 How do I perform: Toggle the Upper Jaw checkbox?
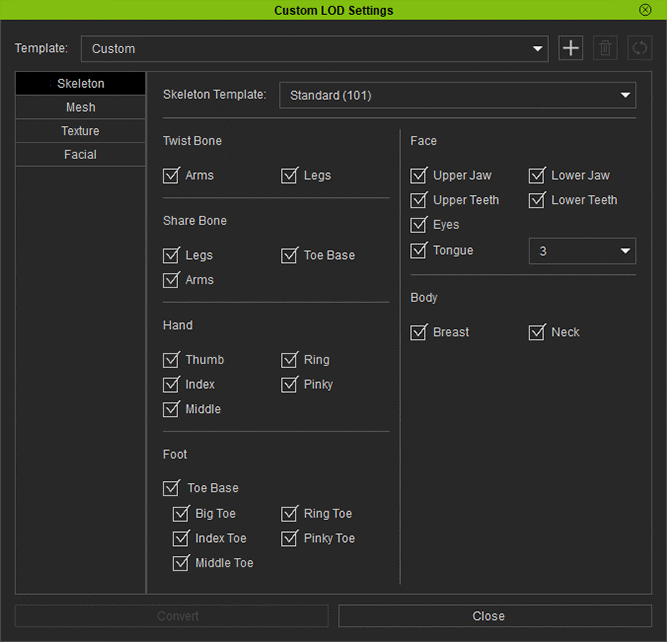pos(419,176)
